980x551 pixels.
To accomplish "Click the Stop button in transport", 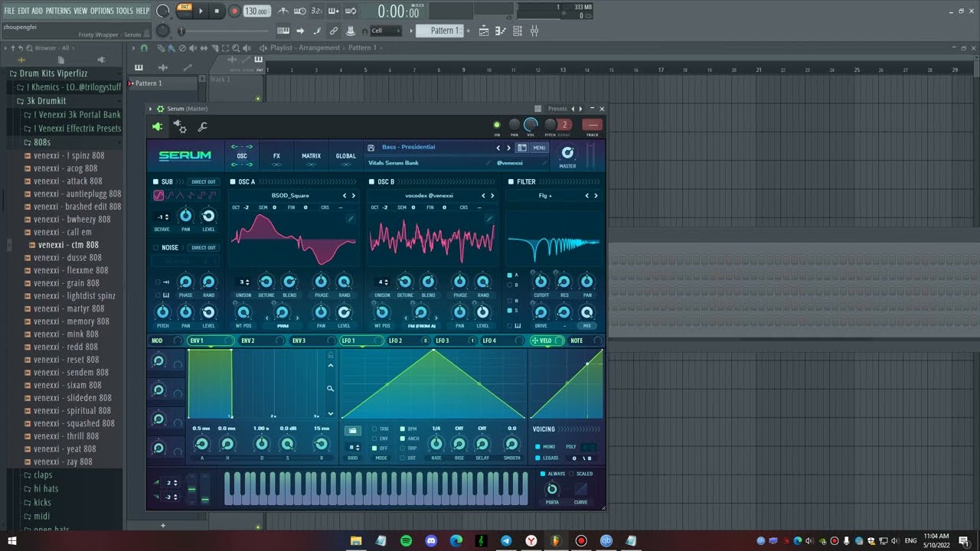I will (217, 11).
